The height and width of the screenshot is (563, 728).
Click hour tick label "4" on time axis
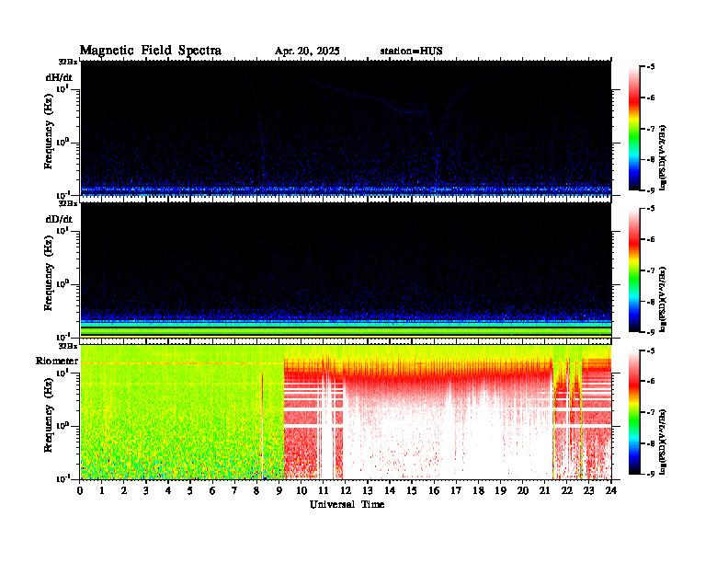[168, 491]
